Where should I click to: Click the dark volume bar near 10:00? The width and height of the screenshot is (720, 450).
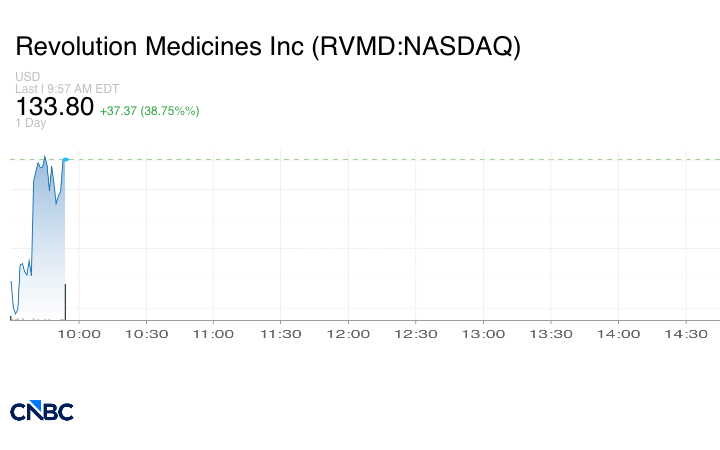(x=65, y=302)
